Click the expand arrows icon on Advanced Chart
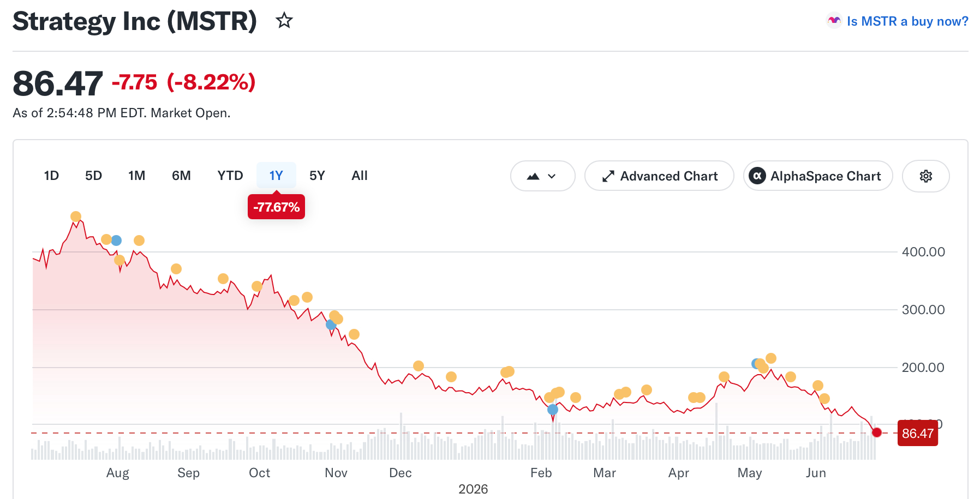The height and width of the screenshot is (499, 980). pos(608,176)
